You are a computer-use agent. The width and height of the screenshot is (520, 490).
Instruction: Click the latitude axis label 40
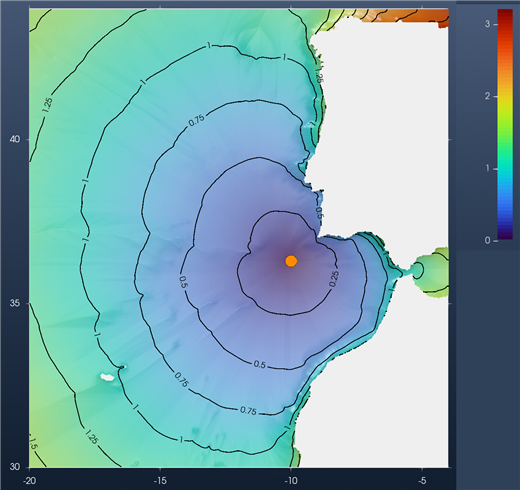[14, 139]
